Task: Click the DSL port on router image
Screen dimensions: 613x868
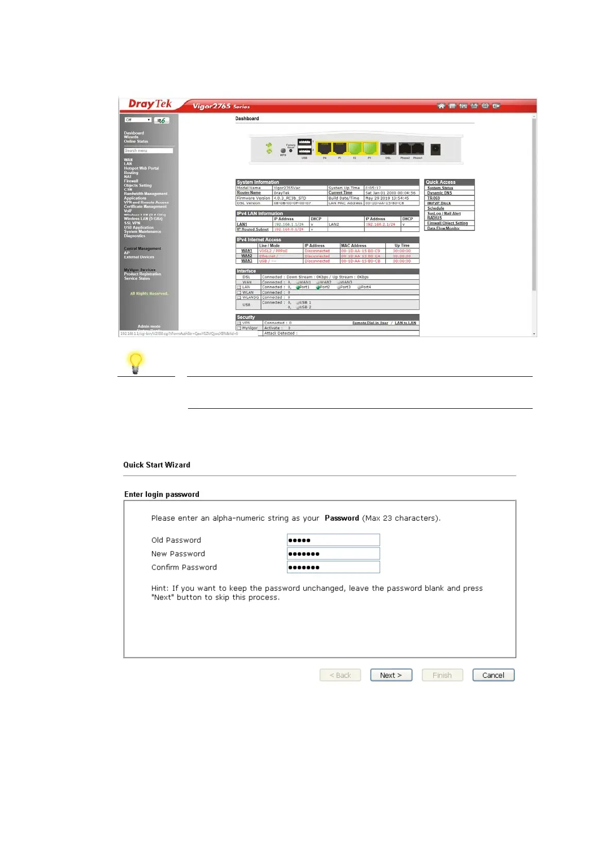Action: pos(388,149)
